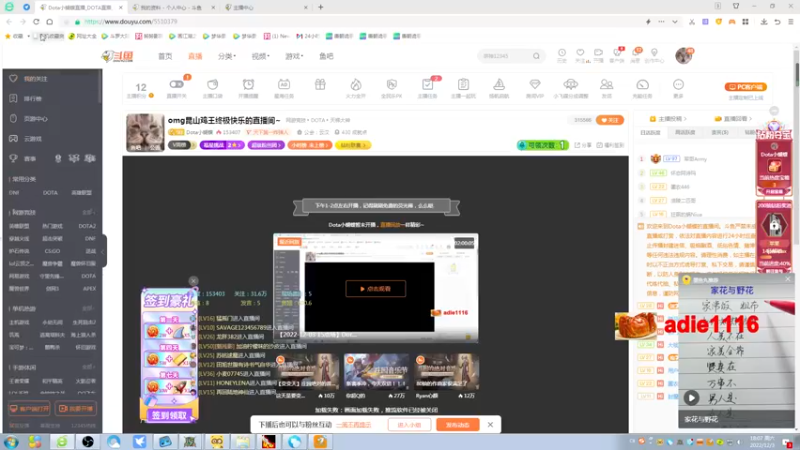Click the 签到领取 sign-in claim button
The image size is (800, 450).
click(169, 416)
